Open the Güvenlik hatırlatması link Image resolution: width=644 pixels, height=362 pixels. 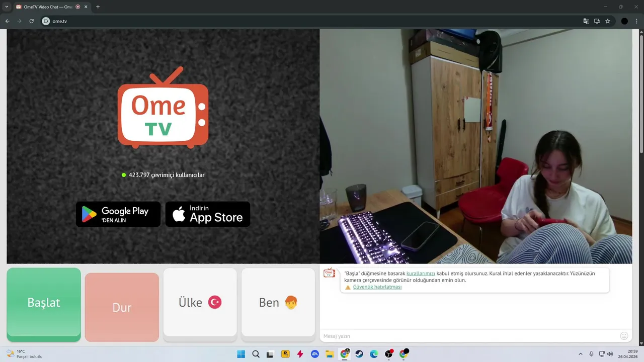pyautogui.click(x=377, y=287)
